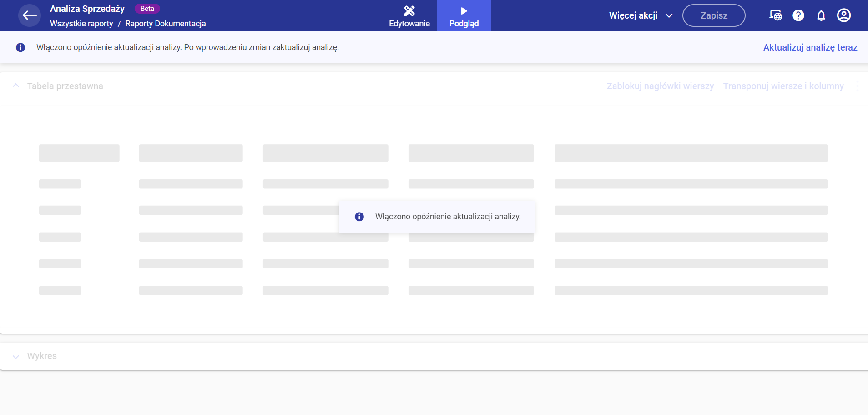The image size is (868, 415).
Task: Open Wszystkie raporty breadcrumb
Action: click(x=81, y=24)
